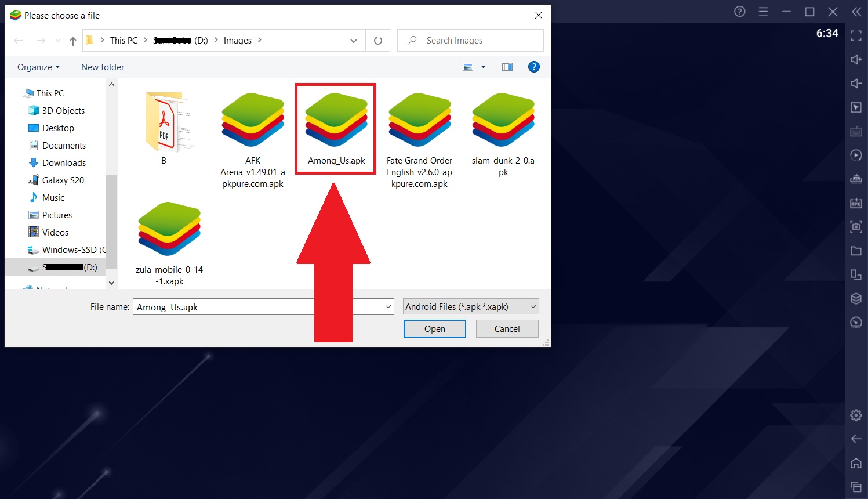The width and height of the screenshot is (868, 499).
Task: Go up one folder level
Action: click(x=72, y=41)
